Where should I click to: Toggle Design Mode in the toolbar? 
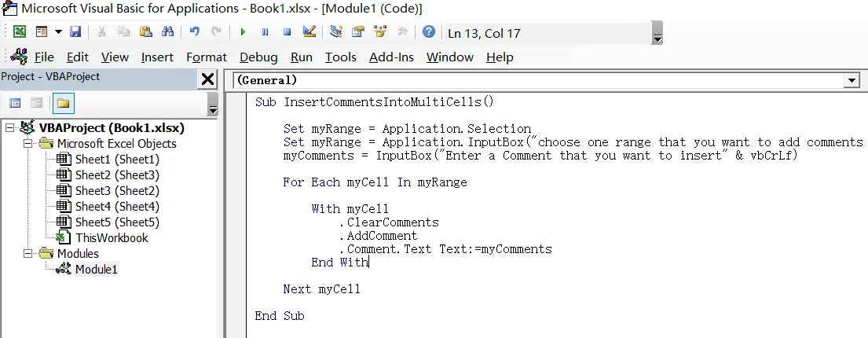coord(309,32)
